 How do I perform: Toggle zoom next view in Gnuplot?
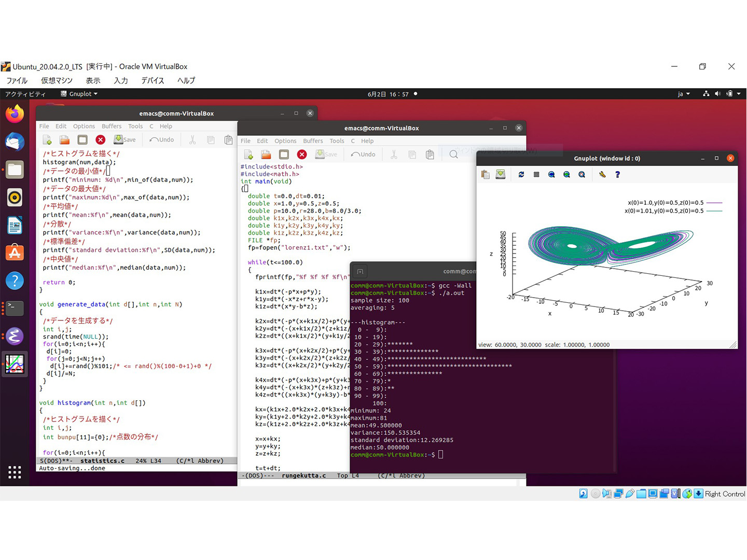click(566, 174)
